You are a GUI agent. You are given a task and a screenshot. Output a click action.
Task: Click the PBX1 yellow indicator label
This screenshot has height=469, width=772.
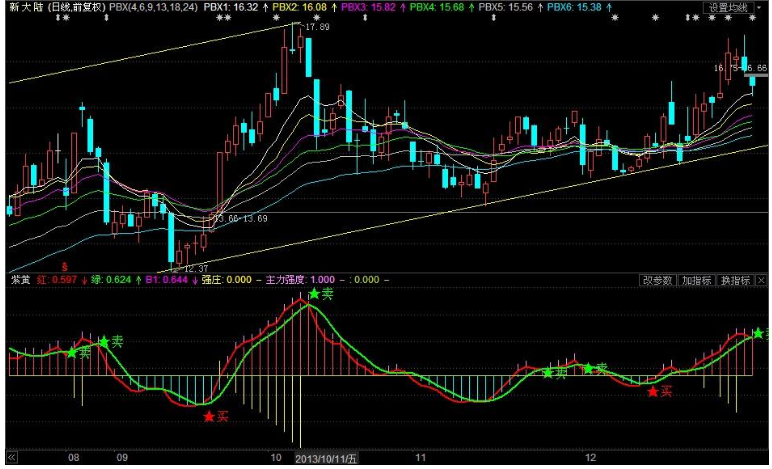230,7
